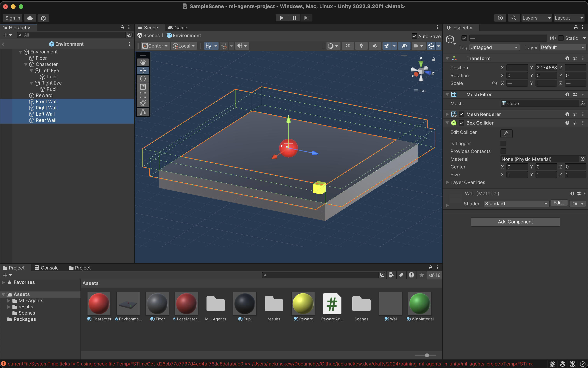Image resolution: width=588 pixels, height=368 pixels.
Task: Click Add Component button
Action: click(515, 222)
